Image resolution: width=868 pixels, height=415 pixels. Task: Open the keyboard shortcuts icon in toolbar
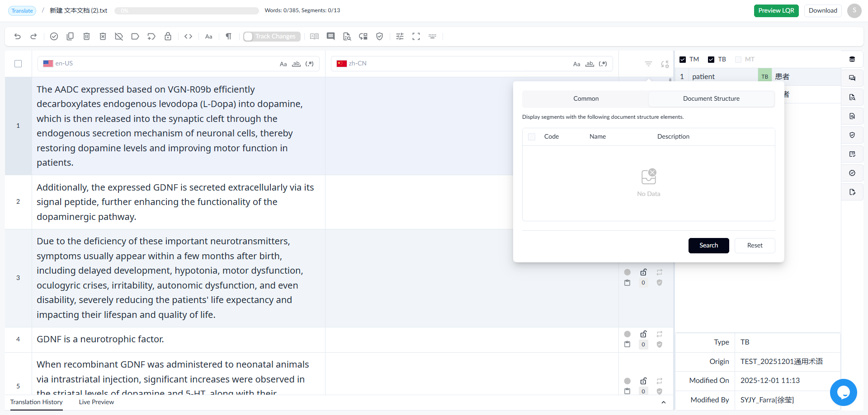pyautogui.click(x=433, y=37)
